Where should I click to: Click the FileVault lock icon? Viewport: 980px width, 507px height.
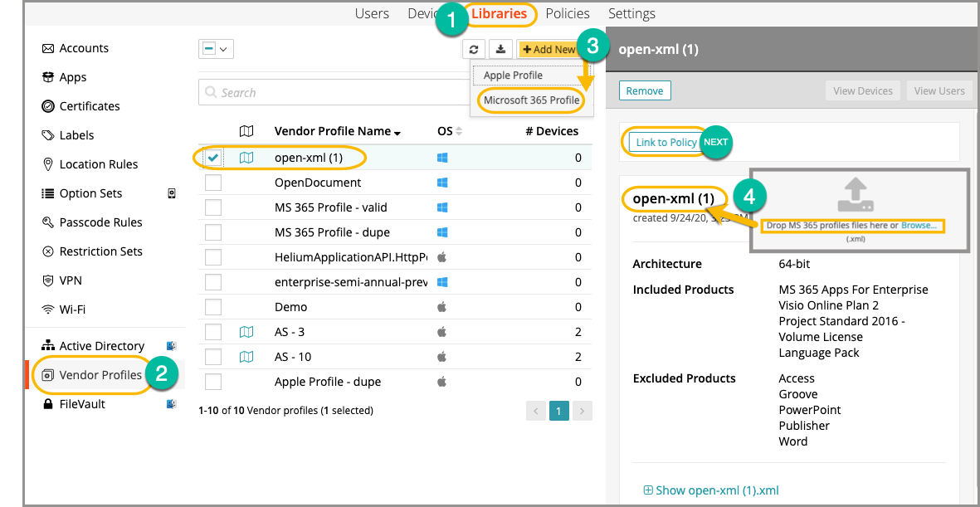tap(48, 404)
